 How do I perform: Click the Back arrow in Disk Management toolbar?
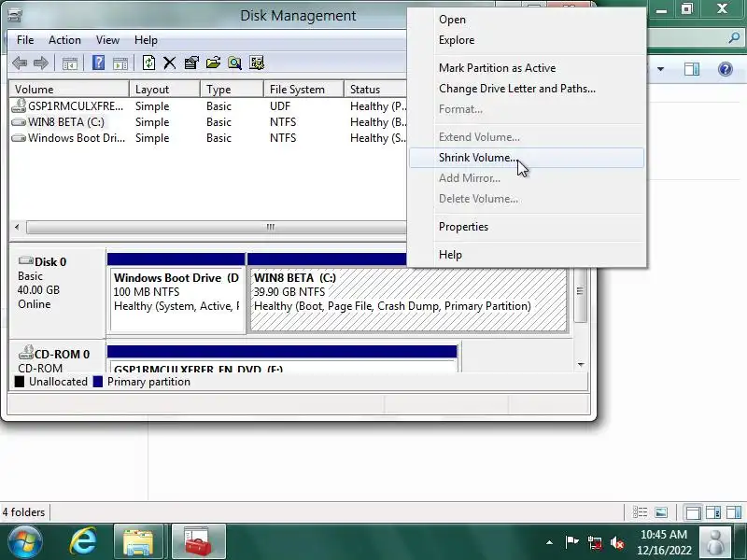coord(20,63)
